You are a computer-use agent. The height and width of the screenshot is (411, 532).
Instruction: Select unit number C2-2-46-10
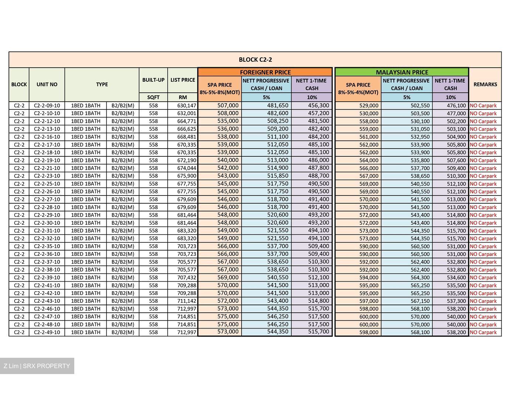[47, 309]
